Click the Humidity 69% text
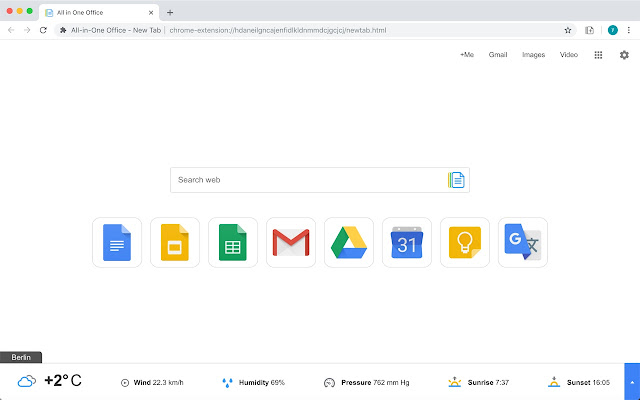Viewport: 640px width, 400px height. click(x=262, y=383)
